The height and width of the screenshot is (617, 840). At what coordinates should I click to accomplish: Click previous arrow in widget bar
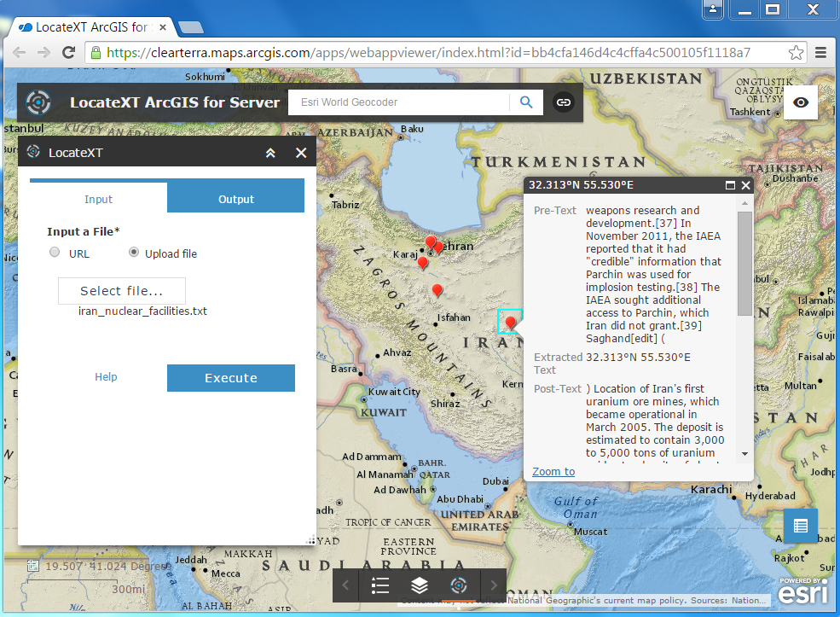345,585
